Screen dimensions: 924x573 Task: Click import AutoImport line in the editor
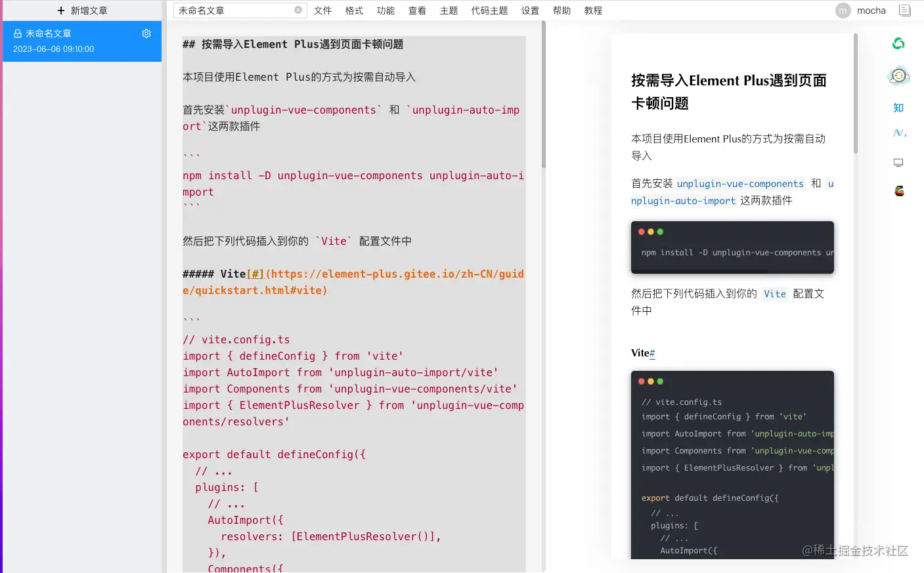pyautogui.click(x=340, y=373)
